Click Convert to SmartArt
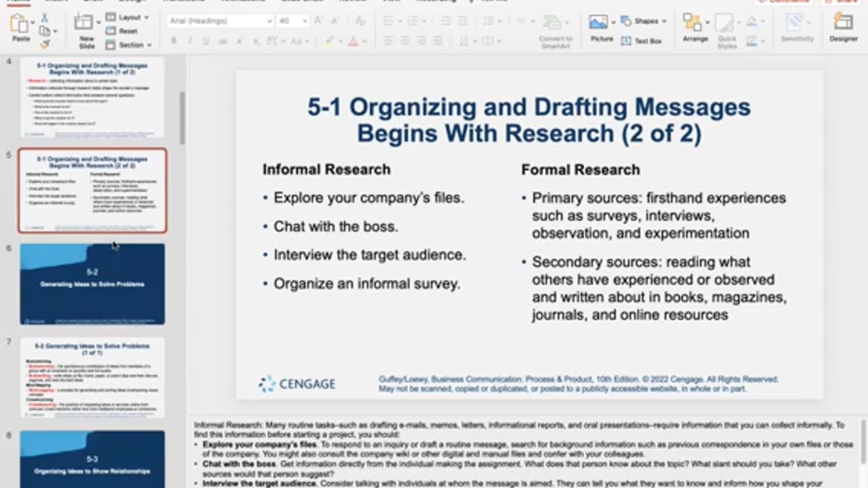 coord(555,31)
